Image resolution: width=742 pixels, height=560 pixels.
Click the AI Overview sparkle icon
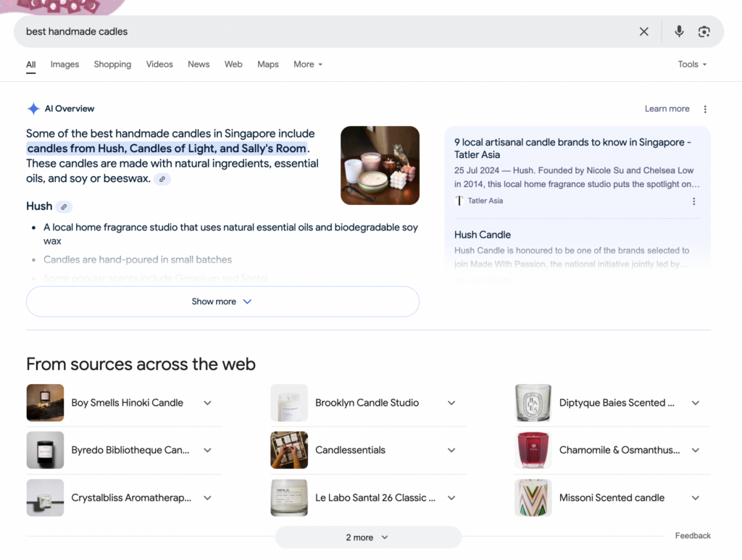coord(33,109)
